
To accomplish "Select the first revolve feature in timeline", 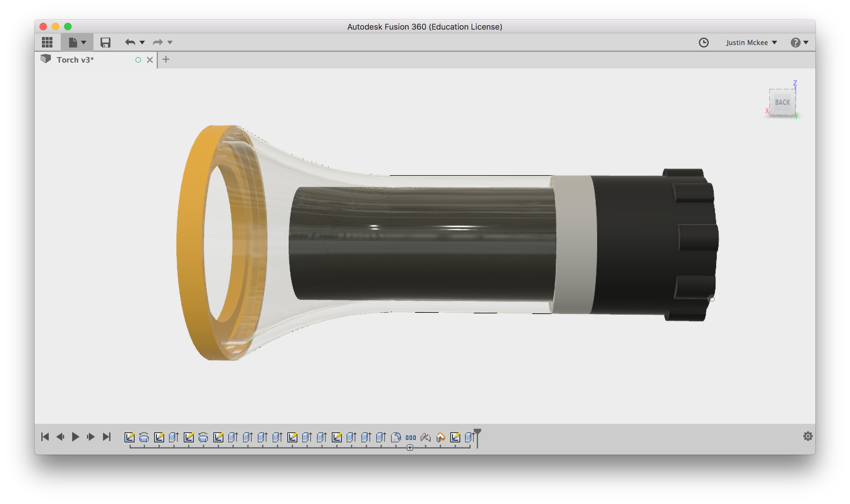I will click(x=144, y=437).
